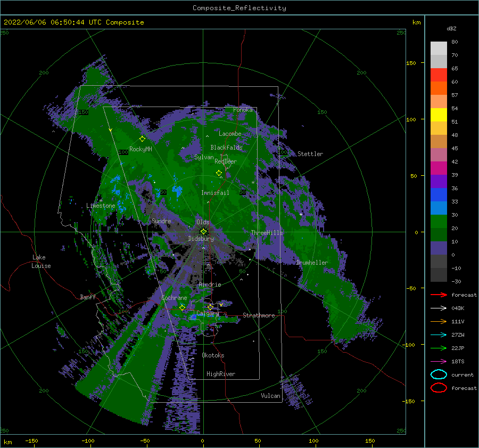Click the Vulcan town label
The width and height of the screenshot is (479, 448).
click(x=270, y=396)
